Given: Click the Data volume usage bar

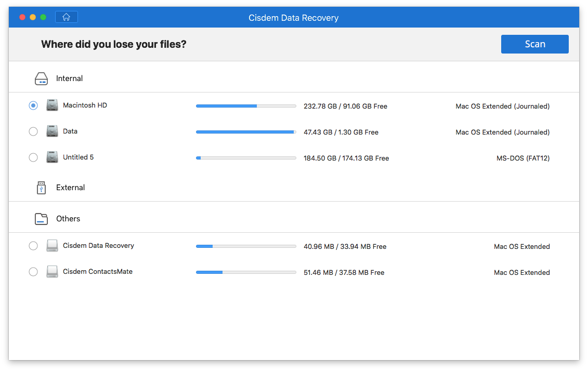Looking at the screenshot, I should tap(246, 132).
